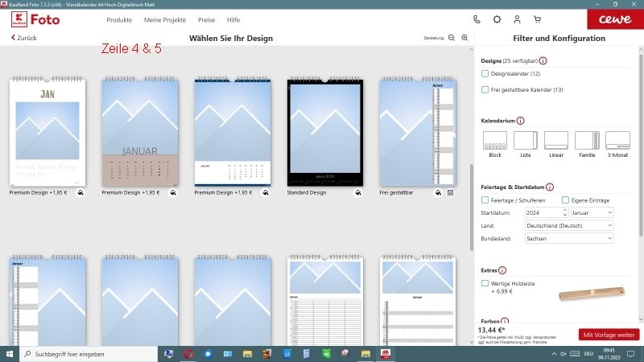Open the shopping cart
Image resolution: width=644 pixels, height=362 pixels.
[538, 19]
